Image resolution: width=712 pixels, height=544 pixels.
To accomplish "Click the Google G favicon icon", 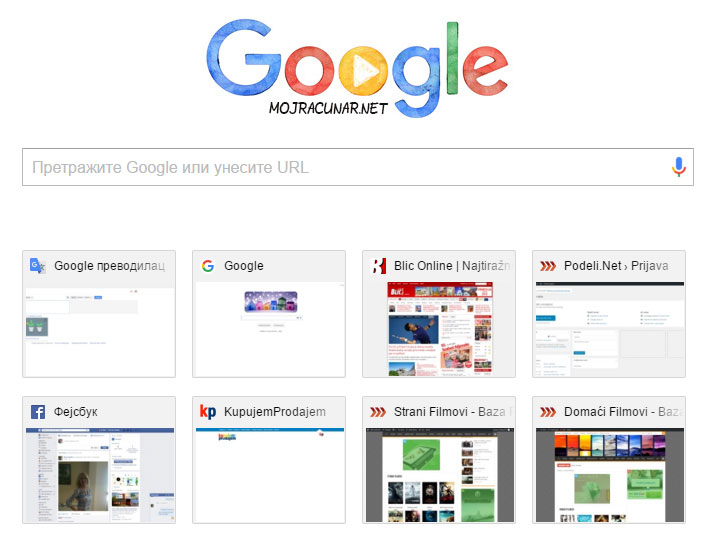I will pyautogui.click(x=208, y=266).
